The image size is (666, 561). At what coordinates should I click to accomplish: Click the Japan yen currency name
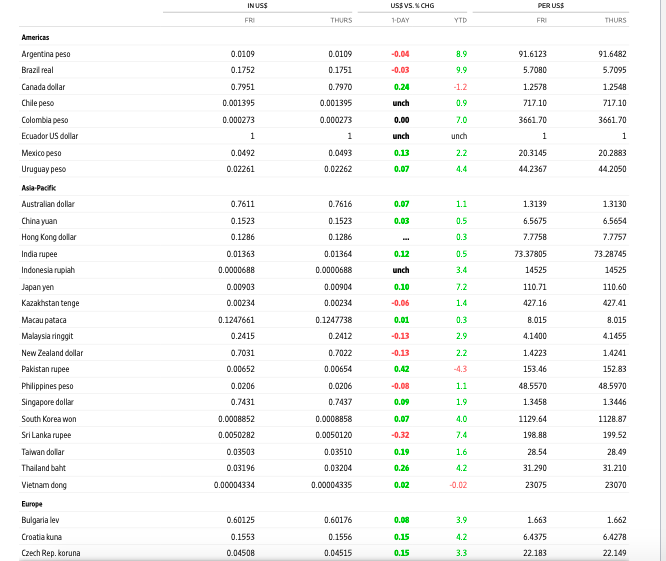(38, 287)
